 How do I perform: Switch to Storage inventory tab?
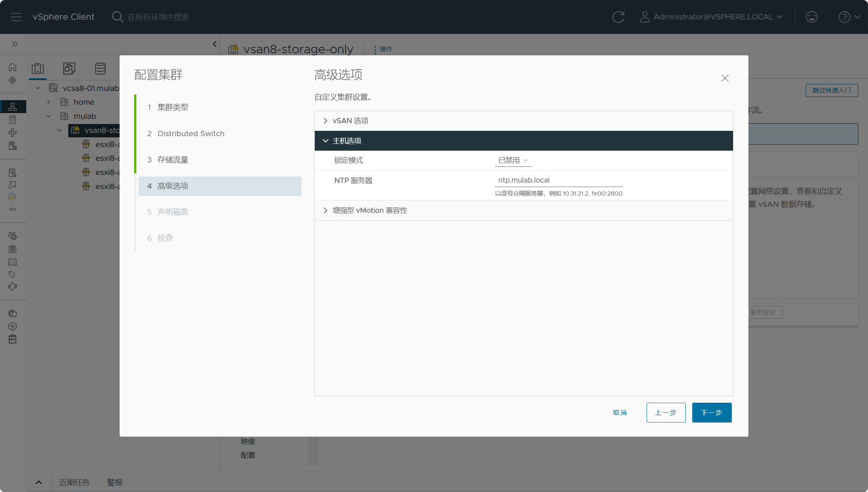click(100, 69)
